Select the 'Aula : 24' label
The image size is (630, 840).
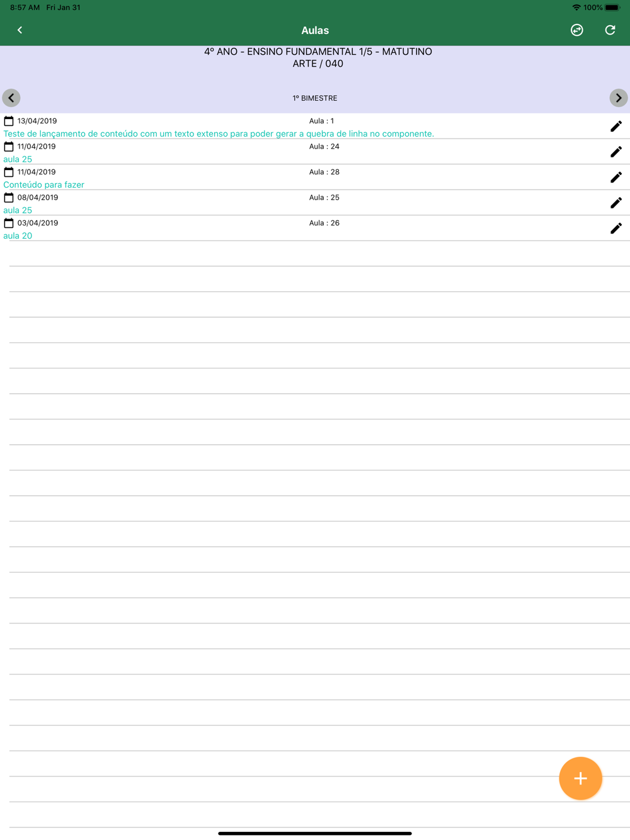coord(324,146)
